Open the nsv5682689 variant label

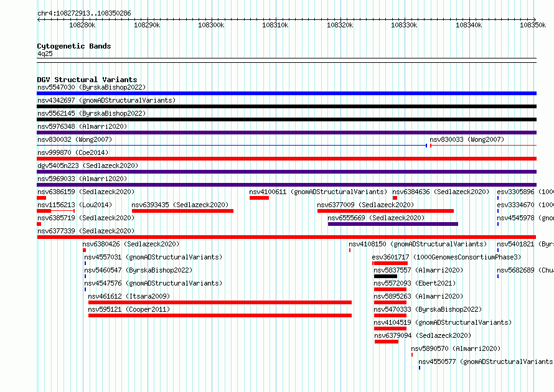click(525, 270)
